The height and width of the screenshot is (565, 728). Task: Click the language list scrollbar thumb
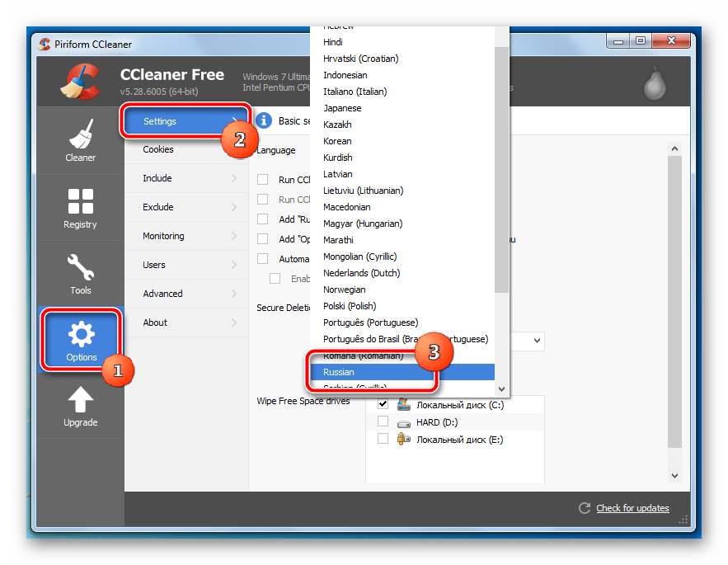click(501, 170)
